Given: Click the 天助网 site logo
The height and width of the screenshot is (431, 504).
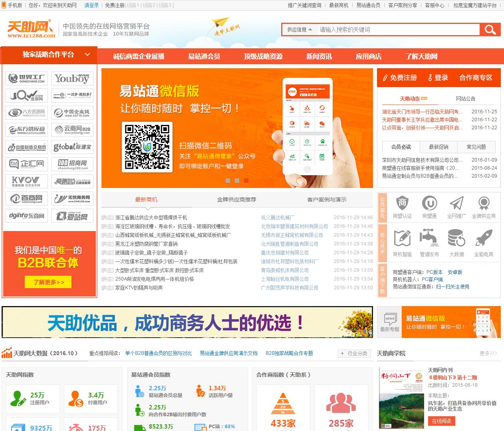Looking at the screenshot, I should [x=31, y=29].
